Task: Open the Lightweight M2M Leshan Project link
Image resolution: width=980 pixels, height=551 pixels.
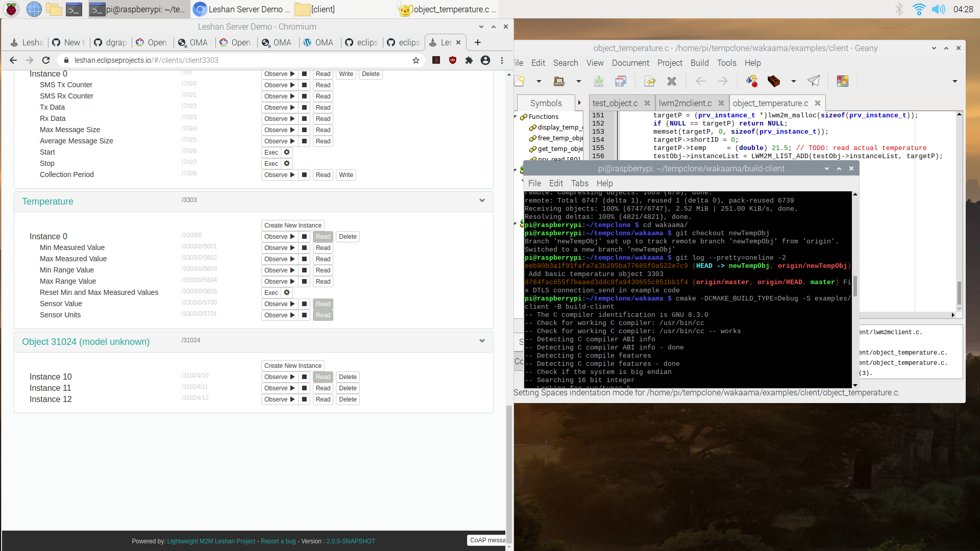Action: tap(211, 541)
